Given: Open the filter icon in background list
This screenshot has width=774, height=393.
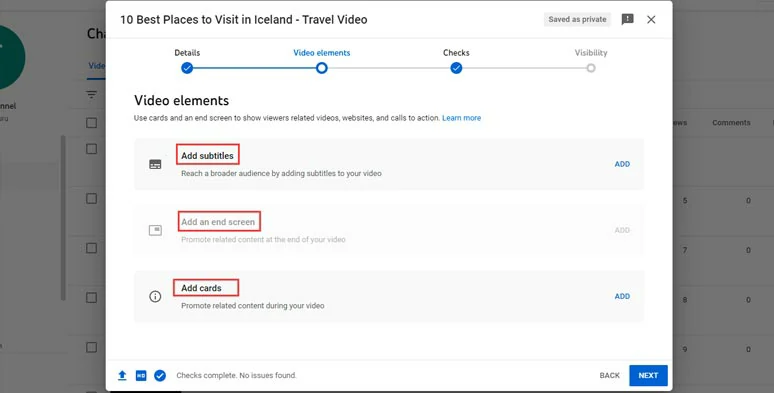Looking at the screenshot, I should coord(91,94).
